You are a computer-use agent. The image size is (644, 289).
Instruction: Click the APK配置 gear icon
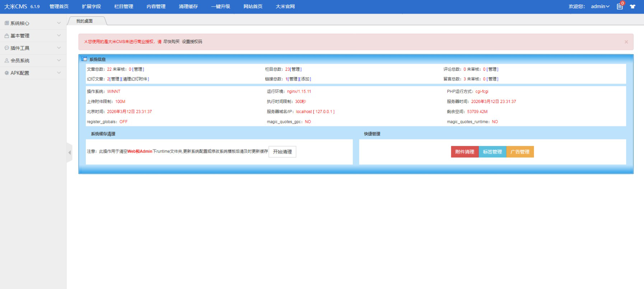click(x=6, y=73)
